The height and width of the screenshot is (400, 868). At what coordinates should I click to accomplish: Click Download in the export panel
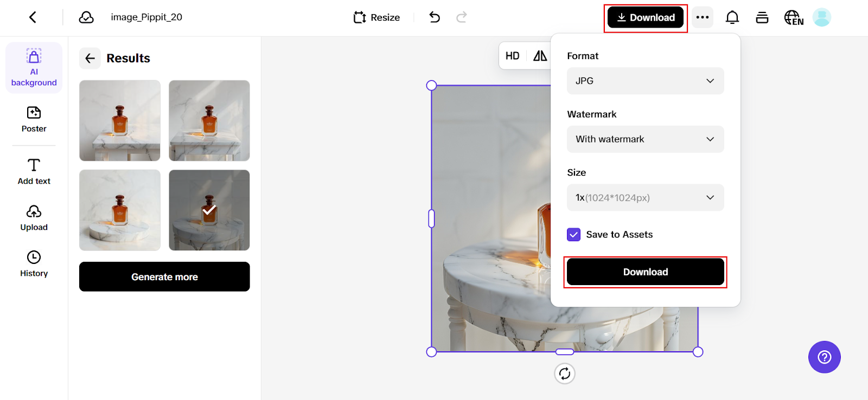pos(646,272)
